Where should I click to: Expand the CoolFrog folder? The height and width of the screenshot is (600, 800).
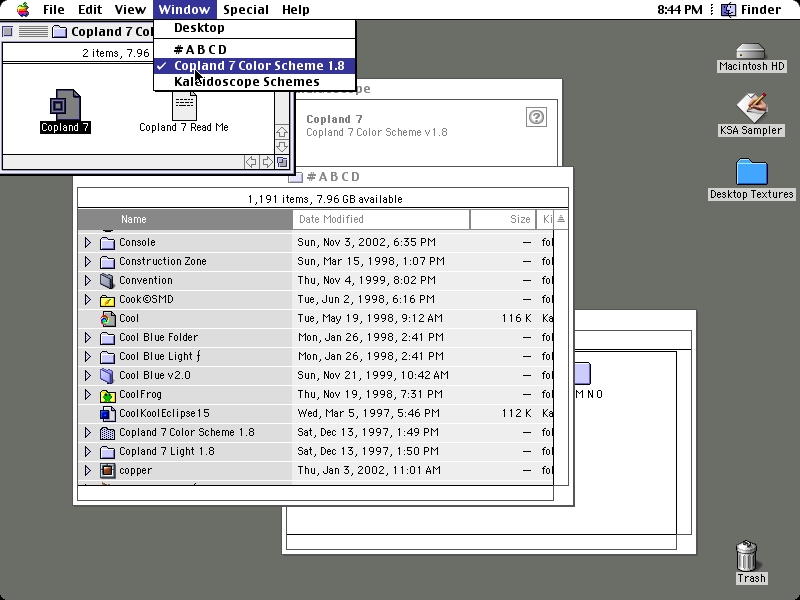pyautogui.click(x=88, y=394)
